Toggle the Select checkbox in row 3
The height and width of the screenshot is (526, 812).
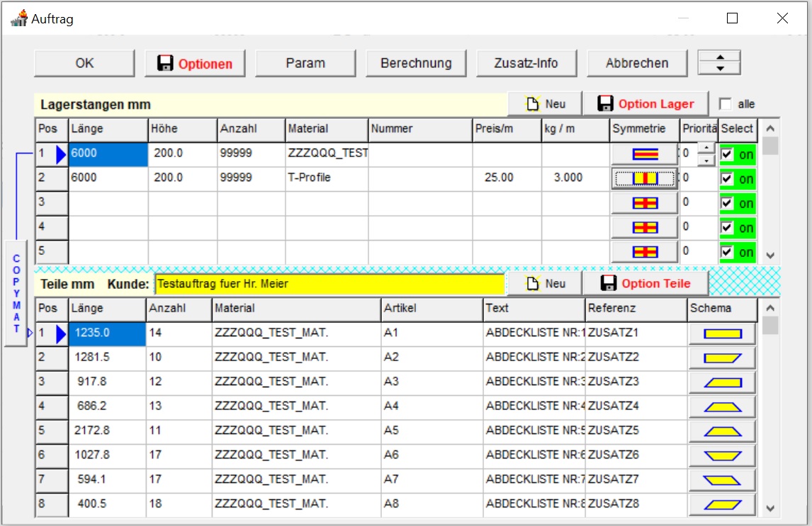pyautogui.click(x=727, y=203)
